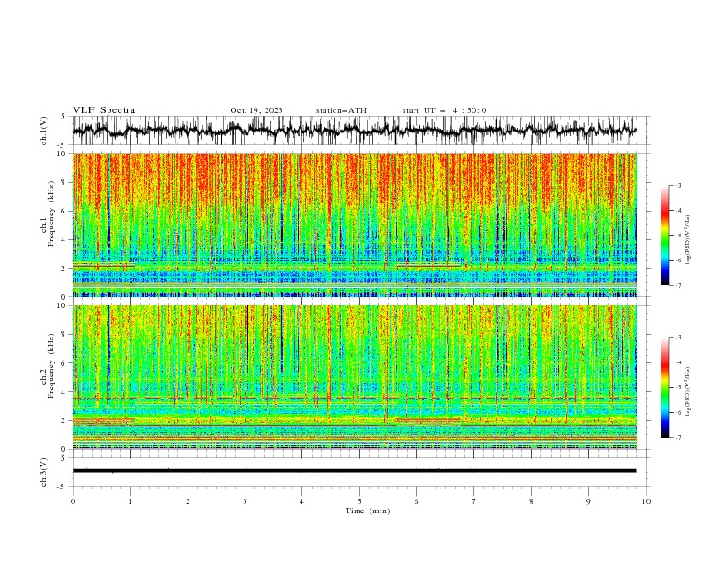Click the Time axis tick label "9"
Image resolution: width=728 pixels, height=563 pixels.
point(588,501)
